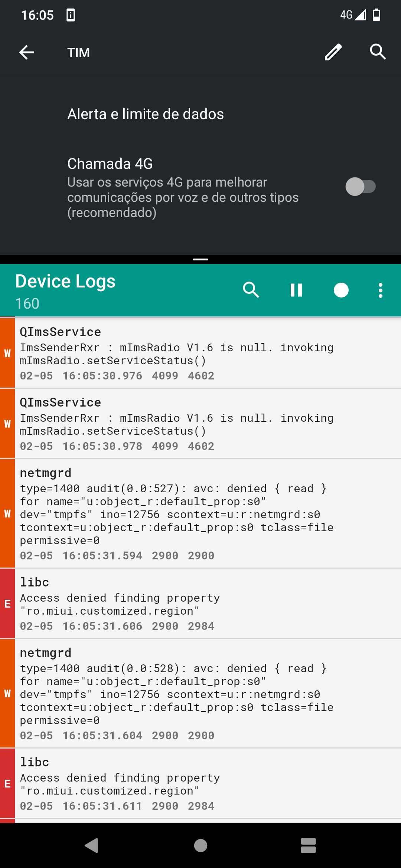
Task: Tap the Android back navigation button
Action: tap(92, 845)
